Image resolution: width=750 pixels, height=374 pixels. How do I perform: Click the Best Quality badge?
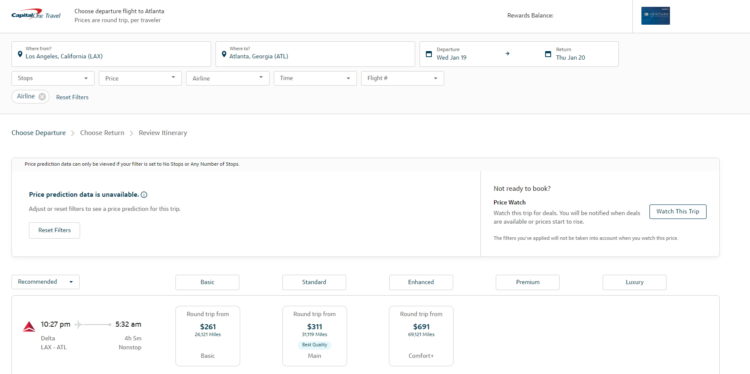pos(314,345)
